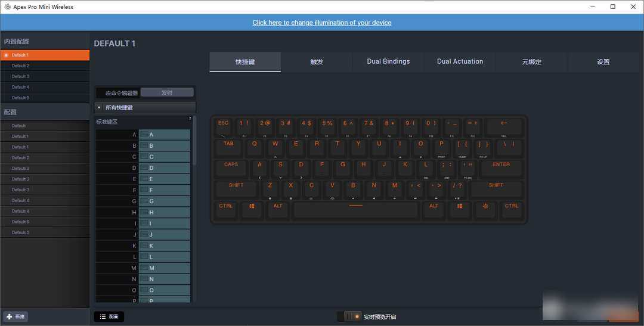Open the Dual Actuation tab
The image size is (644, 326).
coord(460,61)
